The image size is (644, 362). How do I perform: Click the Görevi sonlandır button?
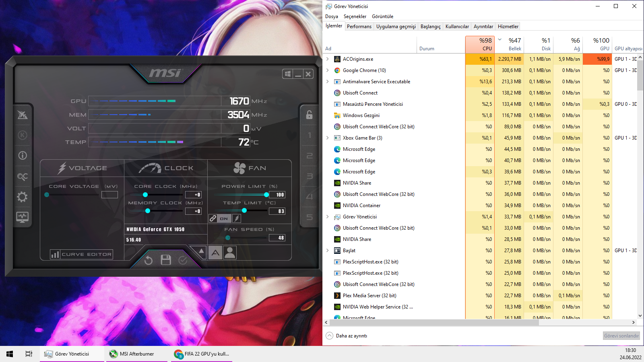click(x=621, y=336)
